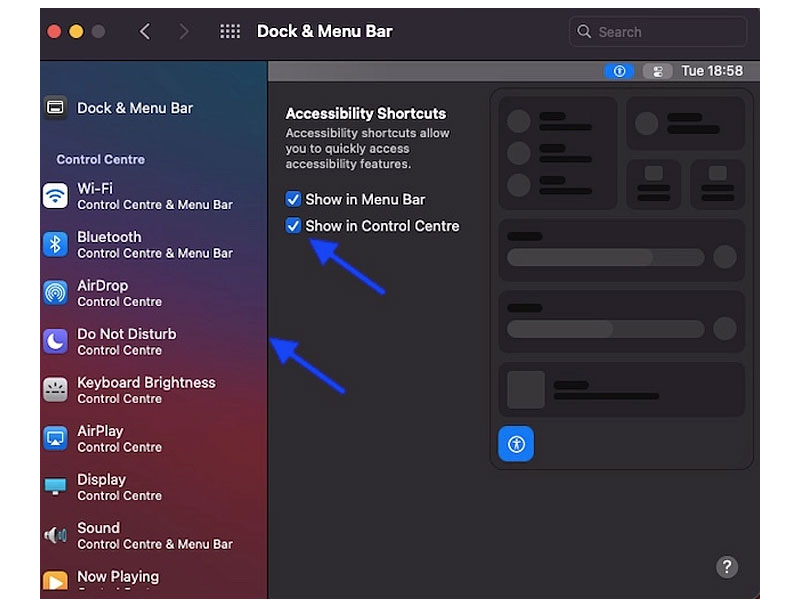
Task: Toggle Show in Menu Bar checkbox
Action: pos(293,199)
